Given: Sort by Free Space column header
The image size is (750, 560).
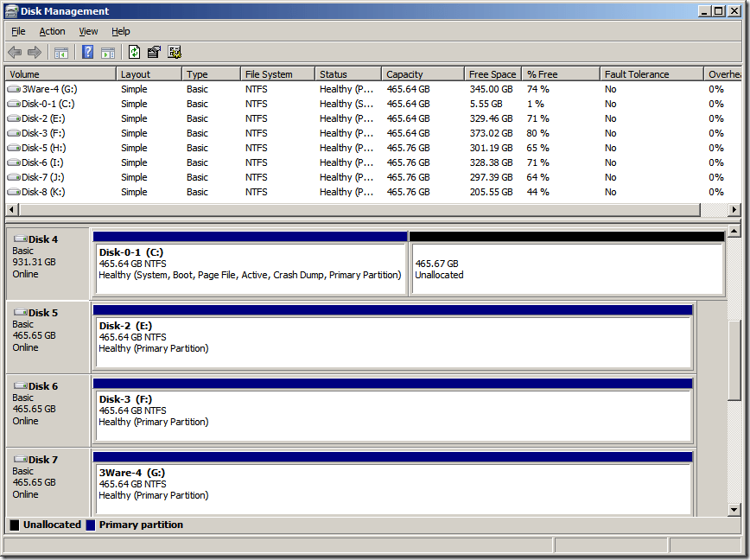Looking at the screenshot, I should [491, 74].
